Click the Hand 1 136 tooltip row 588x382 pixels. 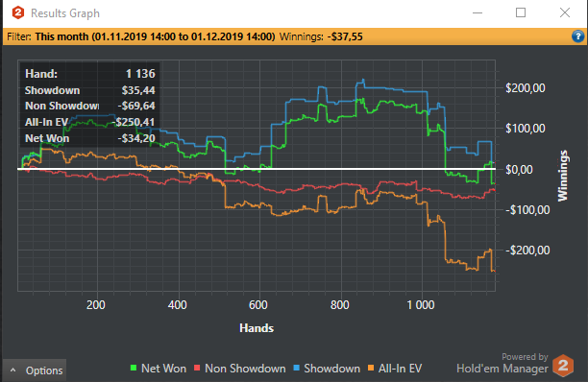click(x=90, y=73)
